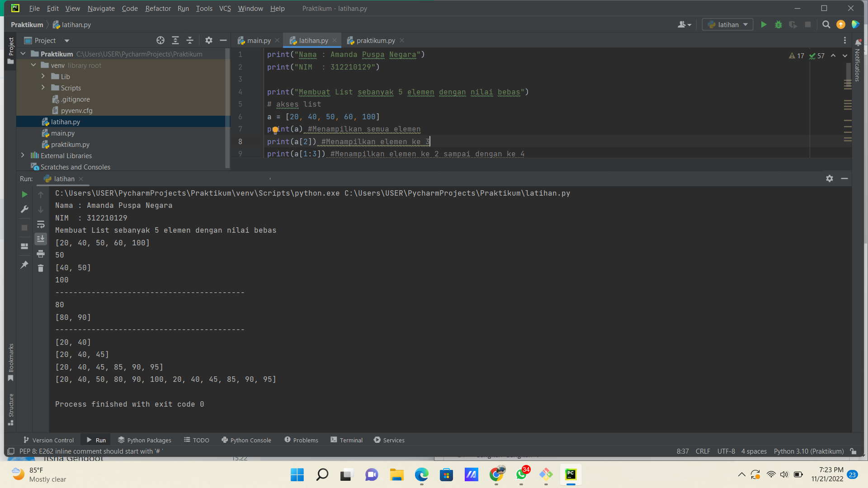868x488 pixels.
Task: Open Run panel settings gear
Action: (x=829, y=178)
